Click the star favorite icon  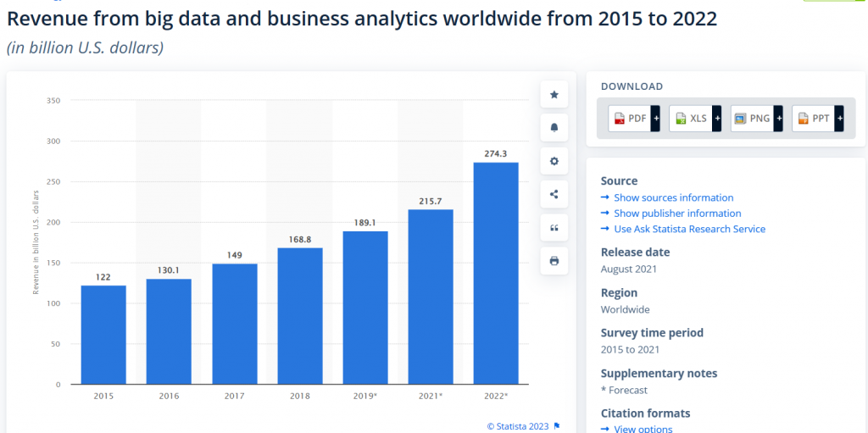click(554, 95)
